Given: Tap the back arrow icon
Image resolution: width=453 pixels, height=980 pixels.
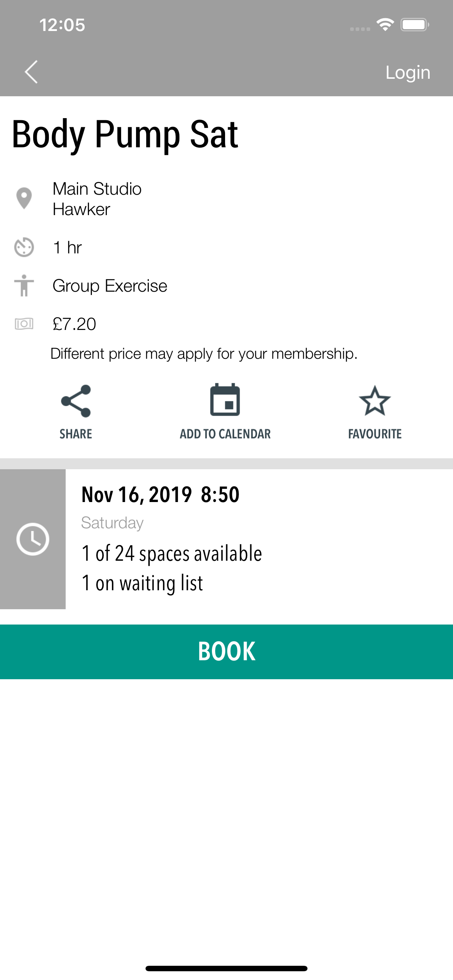Looking at the screenshot, I should [x=31, y=72].
